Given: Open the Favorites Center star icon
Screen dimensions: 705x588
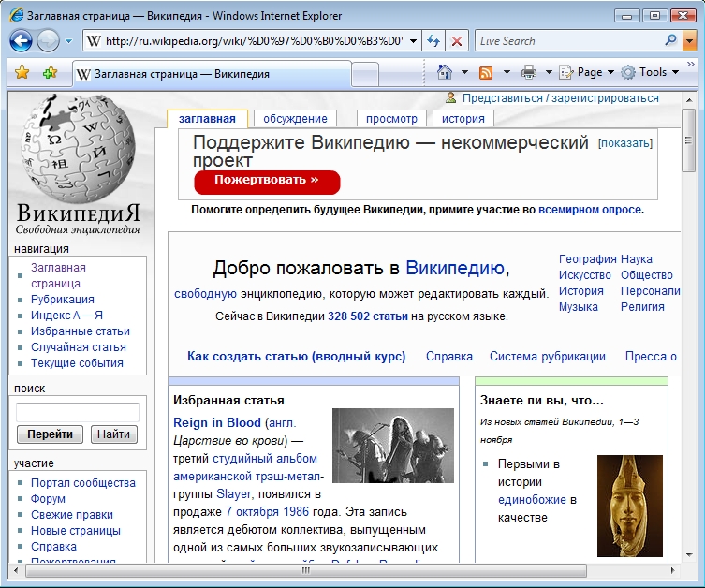Looking at the screenshot, I should [x=22, y=72].
